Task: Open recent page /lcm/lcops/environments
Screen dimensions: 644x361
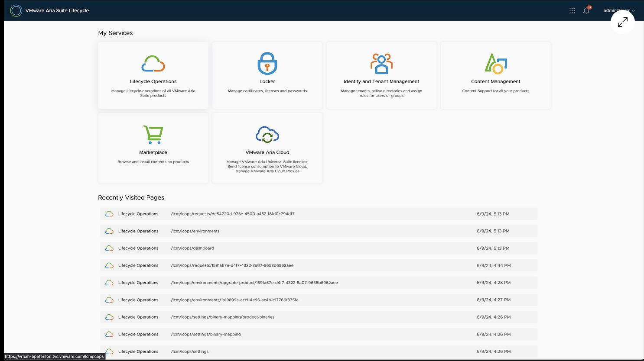Action: coord(195,231)
